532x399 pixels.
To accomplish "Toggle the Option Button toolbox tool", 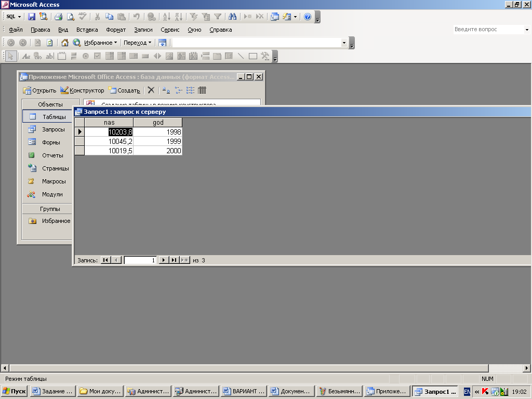I will coord(86,56).
